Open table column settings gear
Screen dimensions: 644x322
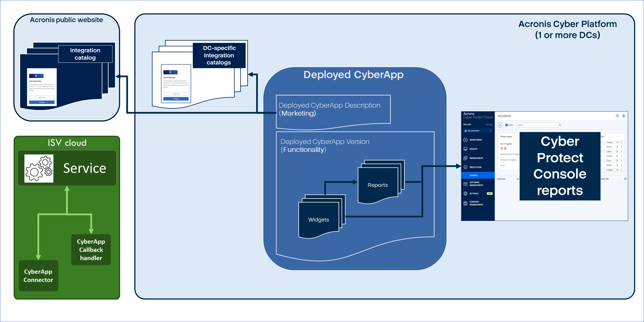(625, 179)
